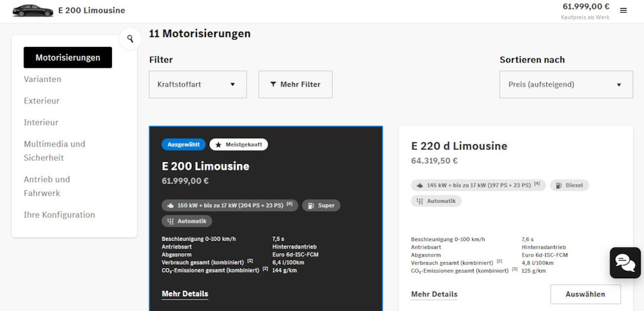Go to the Exterieur section
Viewport: 644px width, 311px height.
tap(42, 101)
